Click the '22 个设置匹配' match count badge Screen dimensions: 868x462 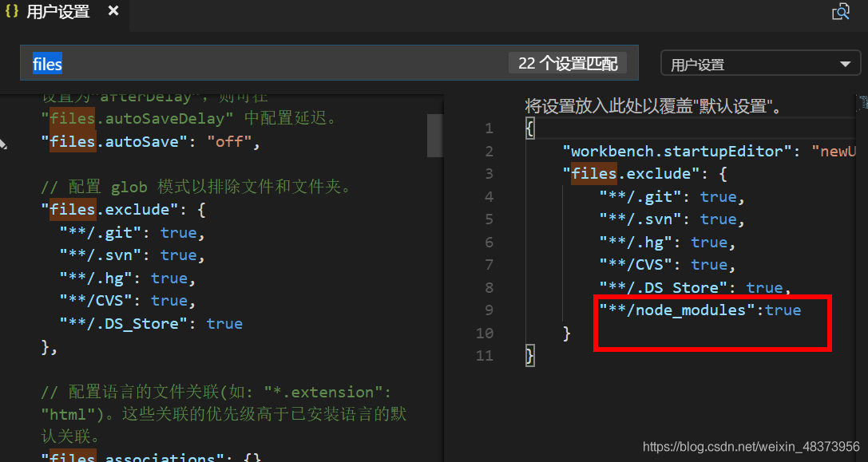(567, 64)
